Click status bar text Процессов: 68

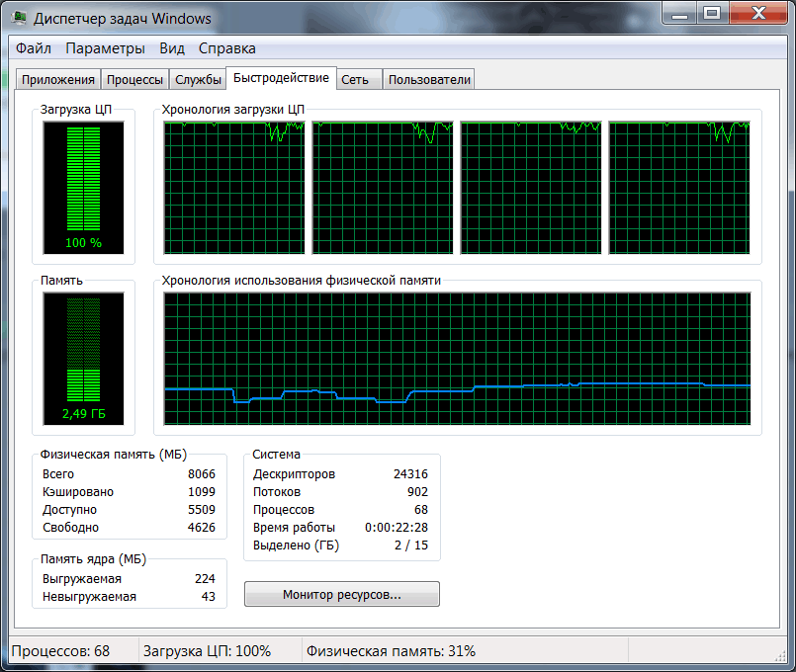tap(60, 651)
